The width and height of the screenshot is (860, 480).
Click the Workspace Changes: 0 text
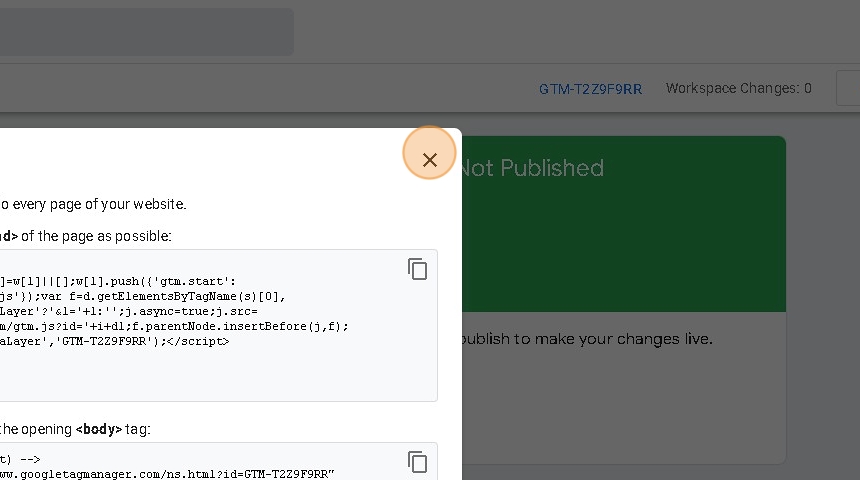738,88
